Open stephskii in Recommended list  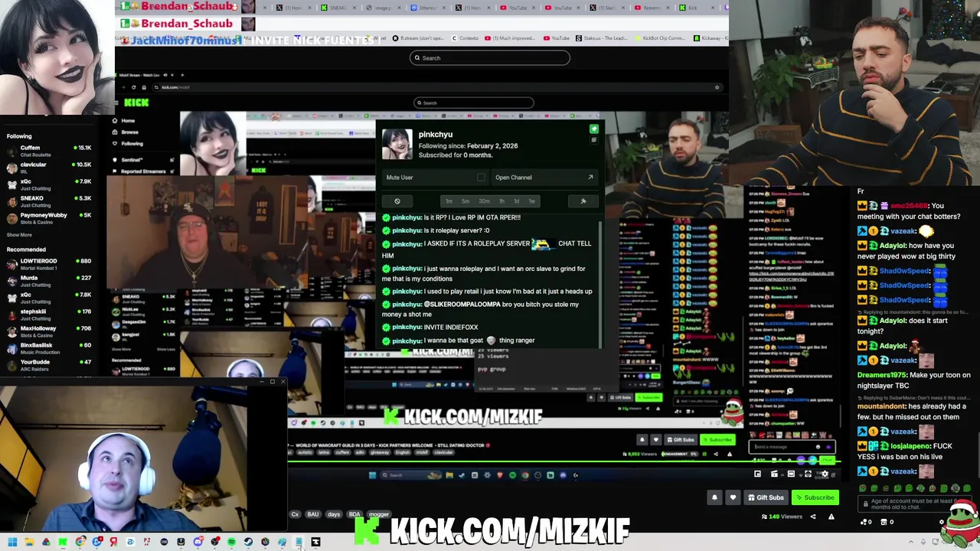click(47, 315)
